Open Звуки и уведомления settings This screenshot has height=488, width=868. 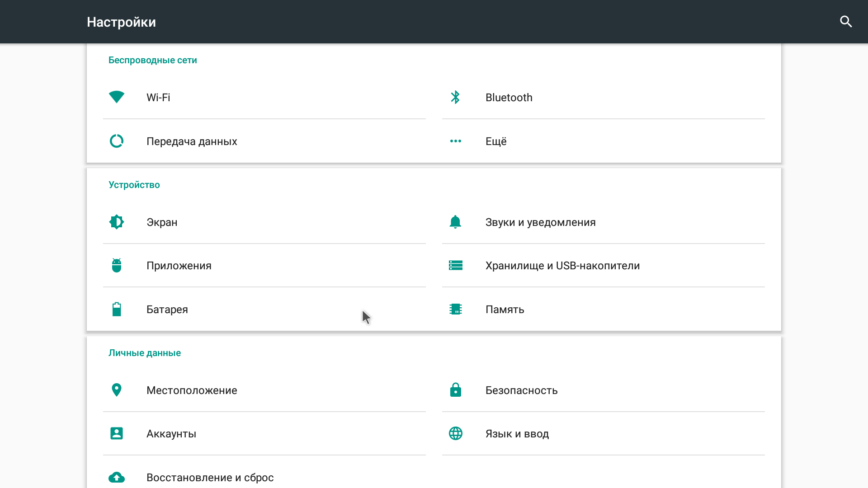[x=540, y=222]
